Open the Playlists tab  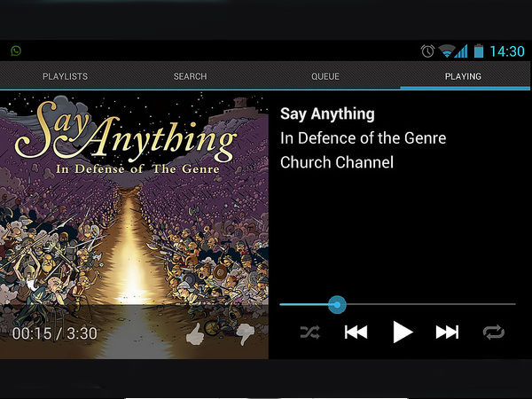[x=65, y=76]
